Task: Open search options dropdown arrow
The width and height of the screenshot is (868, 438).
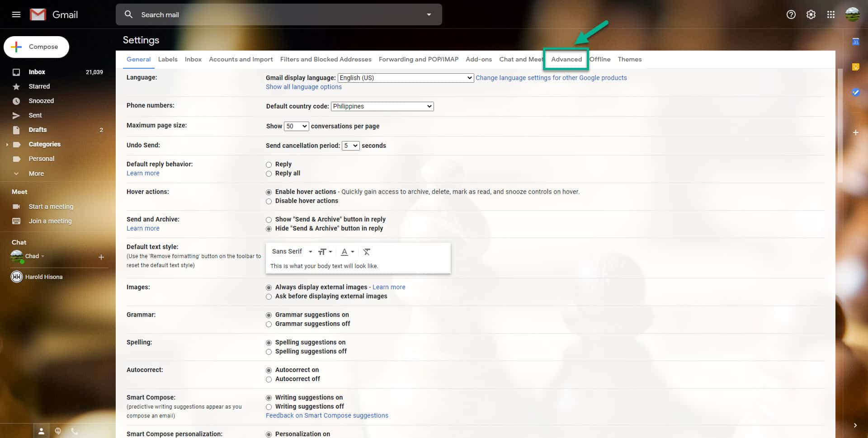Action: point(429,14)
